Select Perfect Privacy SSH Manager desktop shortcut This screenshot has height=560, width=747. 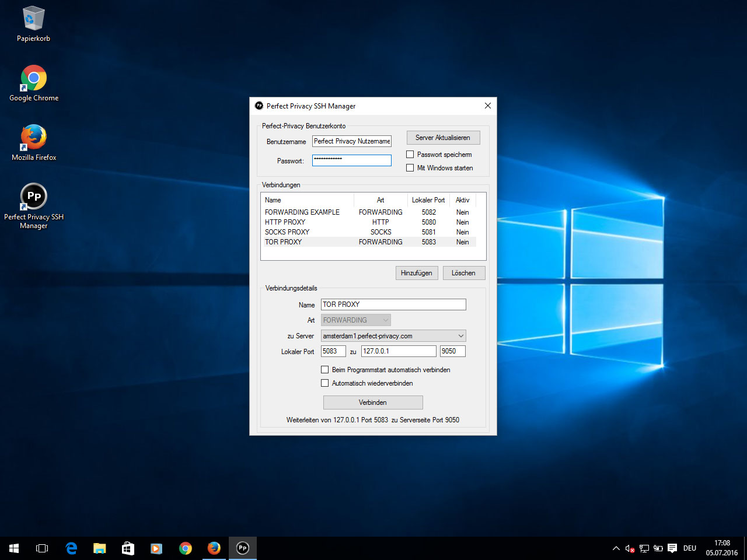(33, 206)
